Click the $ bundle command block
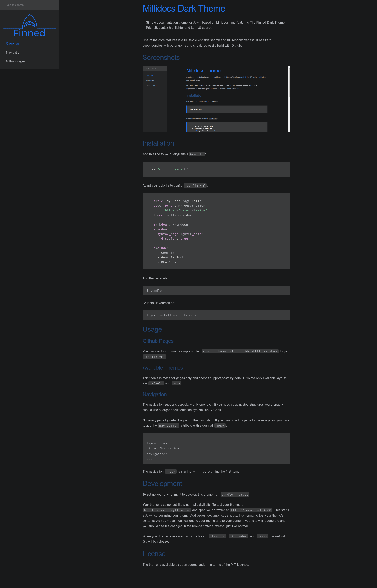377x588 pixels. coord(216,290)
